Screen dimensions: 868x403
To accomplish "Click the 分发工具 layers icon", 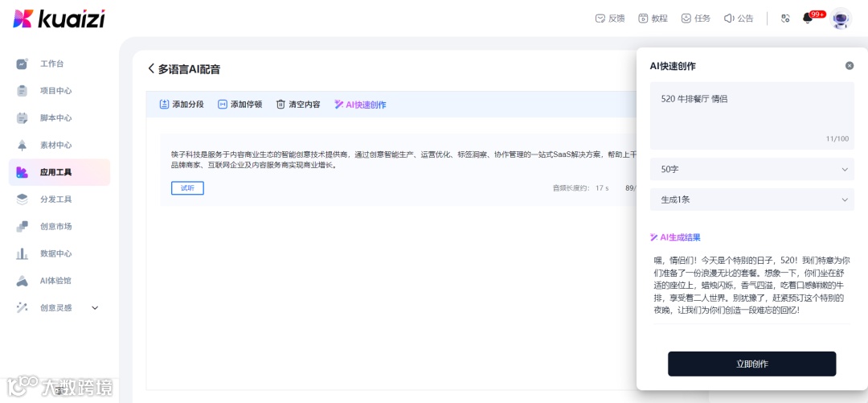I will [x=22, y=199].
